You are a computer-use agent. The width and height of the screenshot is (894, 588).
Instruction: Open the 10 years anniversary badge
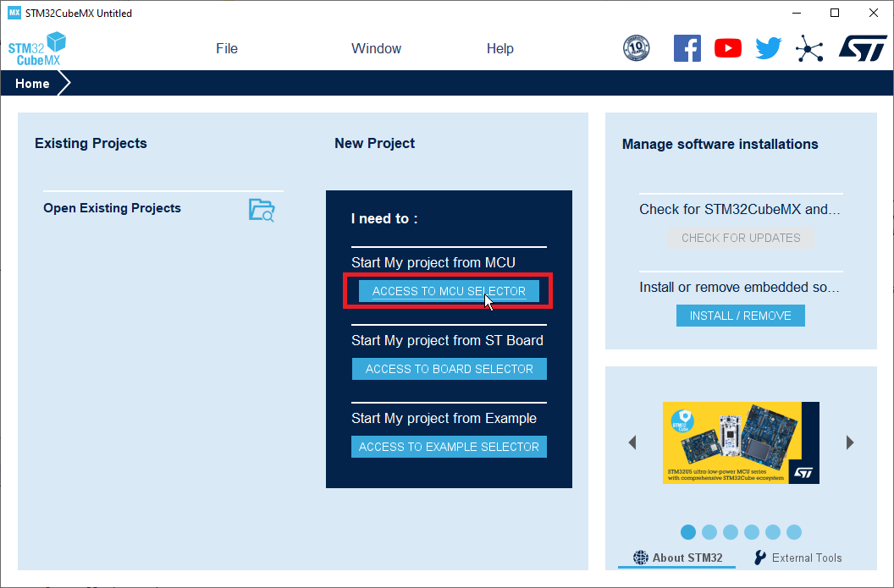coord(637,48)
